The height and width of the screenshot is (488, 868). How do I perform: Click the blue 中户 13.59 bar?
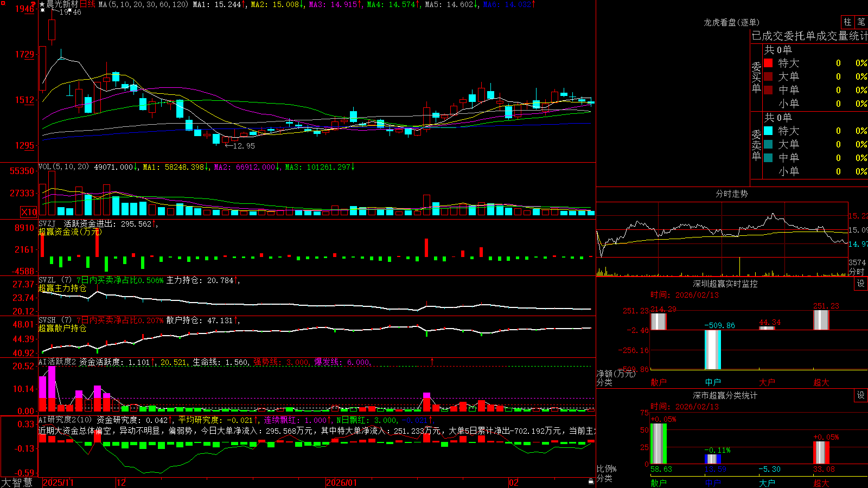(713, 459)
